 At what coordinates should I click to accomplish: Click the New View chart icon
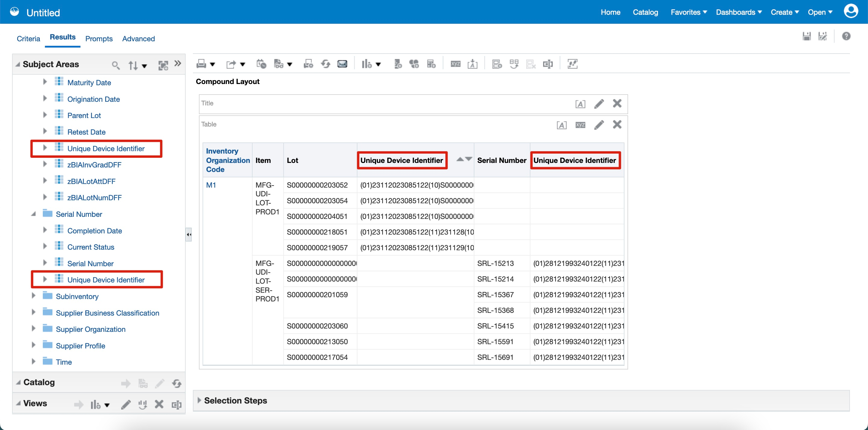click(366, 64)
